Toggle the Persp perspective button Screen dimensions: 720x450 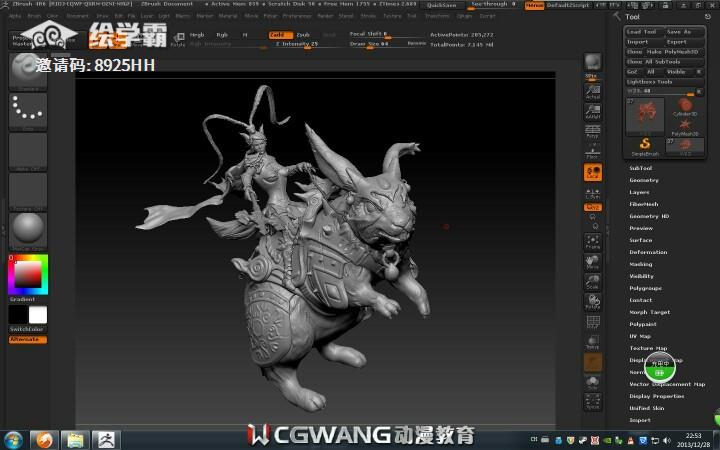[593, 132]
